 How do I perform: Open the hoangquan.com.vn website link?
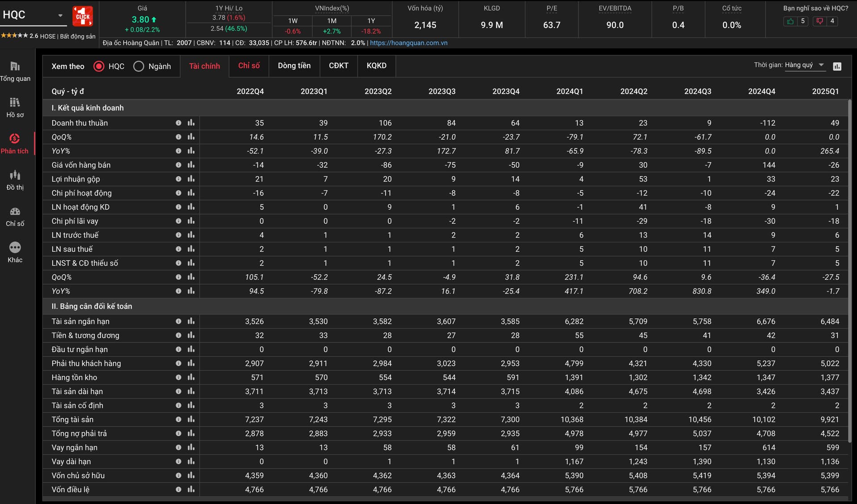coord(408,43)
